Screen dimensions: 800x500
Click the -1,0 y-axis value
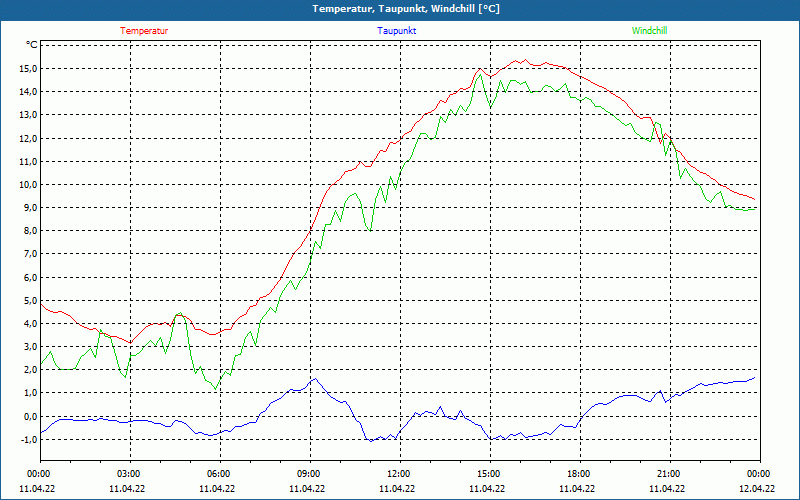pyautogui.click(x=27, y=440)
